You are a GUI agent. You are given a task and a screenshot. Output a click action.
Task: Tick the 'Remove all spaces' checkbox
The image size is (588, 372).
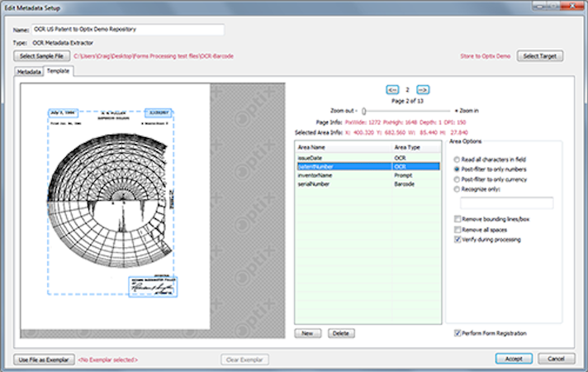[x=458, y=229]
